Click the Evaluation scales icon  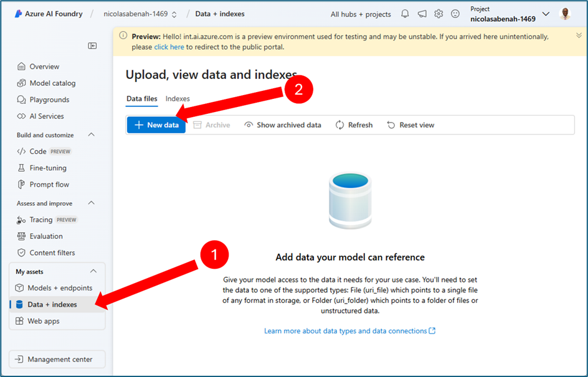21,236
